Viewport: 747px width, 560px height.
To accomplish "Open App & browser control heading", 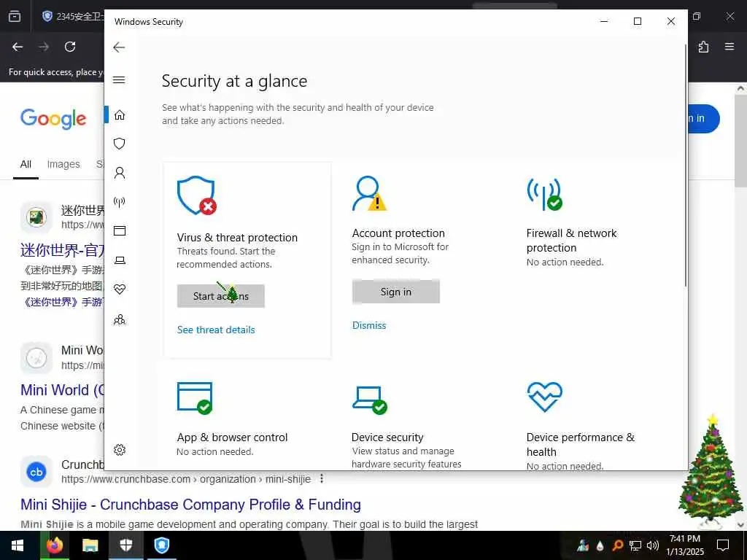I will pos(232,437).
